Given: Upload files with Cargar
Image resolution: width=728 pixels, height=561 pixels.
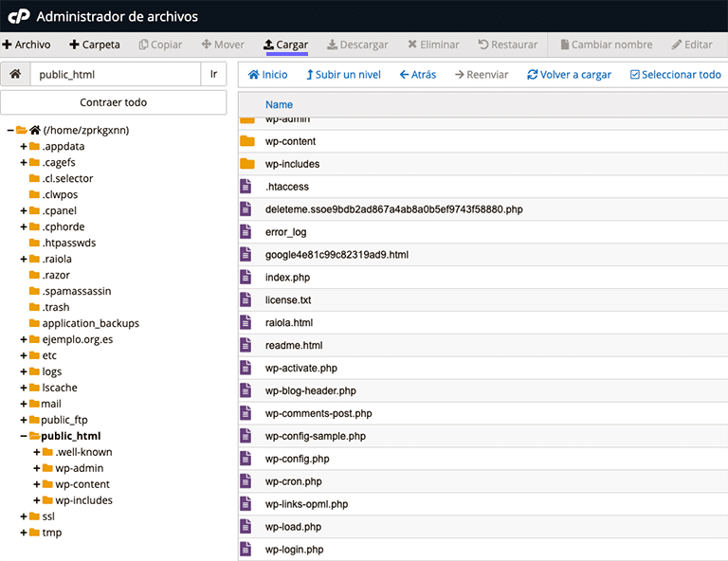Looking at the screenshot, I should pos(286,45).
